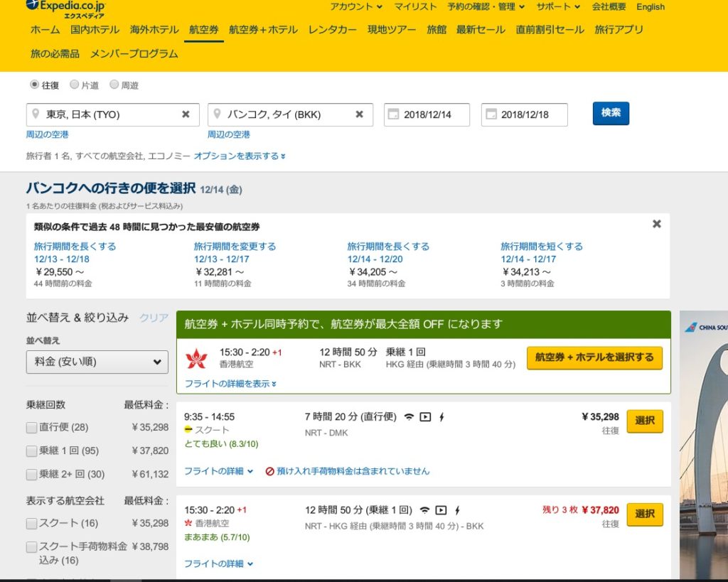Open the 海外ホテル tab
Screen dimensions: 728x582
pos(154,30)
